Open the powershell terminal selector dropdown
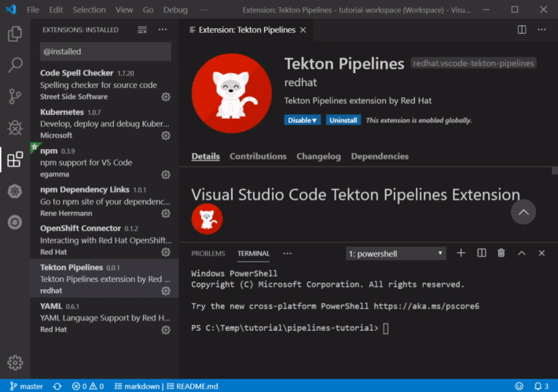 (396, 254)
